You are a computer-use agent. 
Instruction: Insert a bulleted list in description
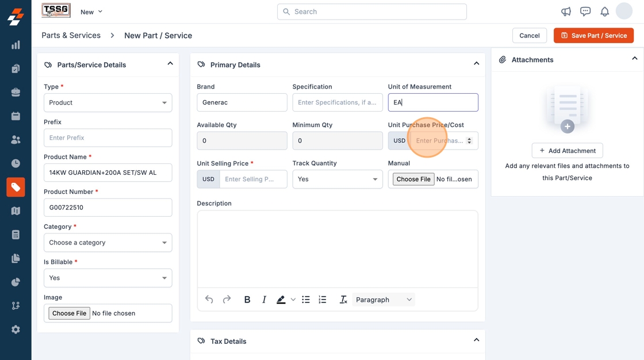point(306,300)
